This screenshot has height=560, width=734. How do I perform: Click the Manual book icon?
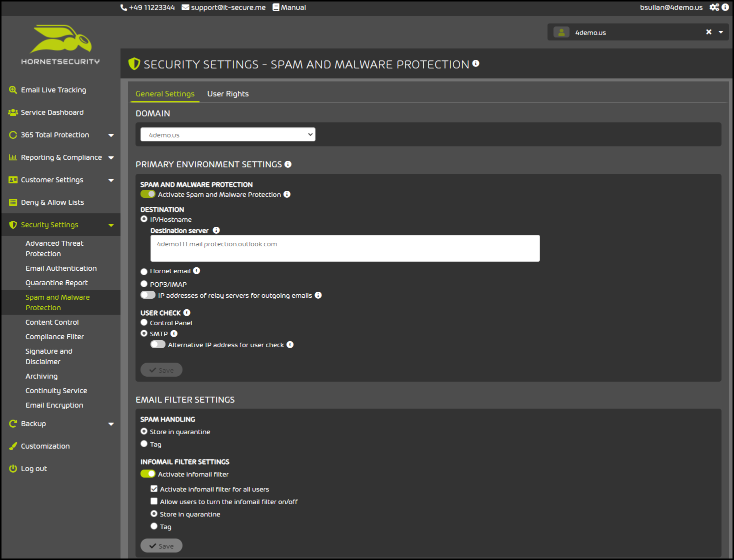[276, 7]
